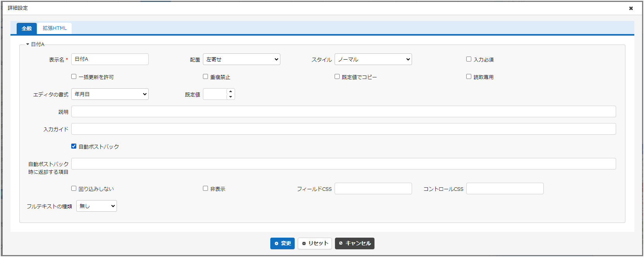644x257 pixels.
Task: Open the 配置 dropdown
Action: click(x=242, y=59)
